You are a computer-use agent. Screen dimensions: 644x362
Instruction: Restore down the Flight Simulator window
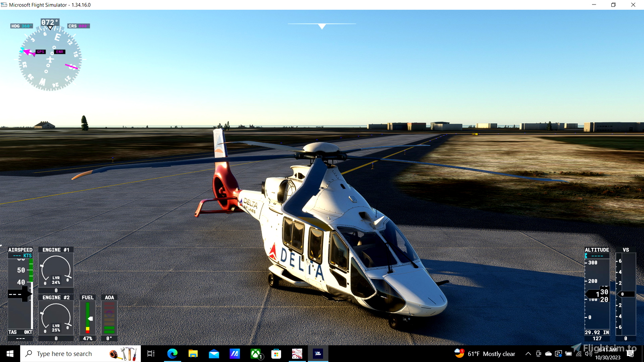coord(613,5)
